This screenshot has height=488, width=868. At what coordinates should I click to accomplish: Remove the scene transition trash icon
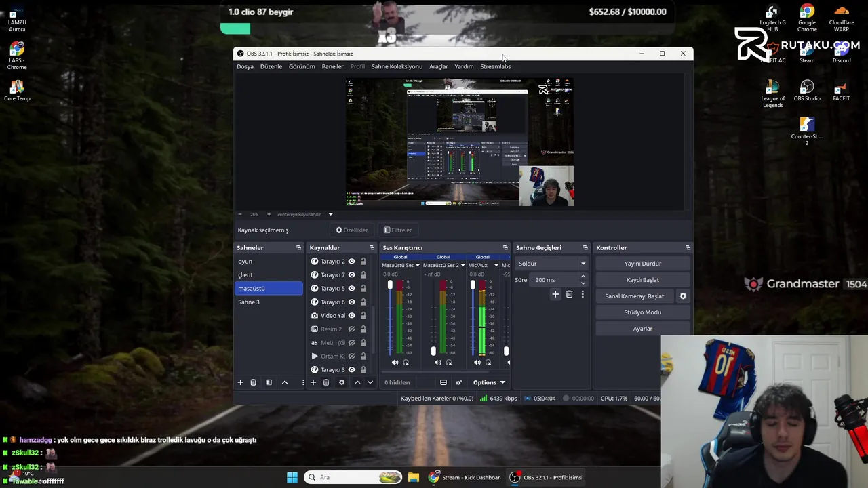(570, 294)
